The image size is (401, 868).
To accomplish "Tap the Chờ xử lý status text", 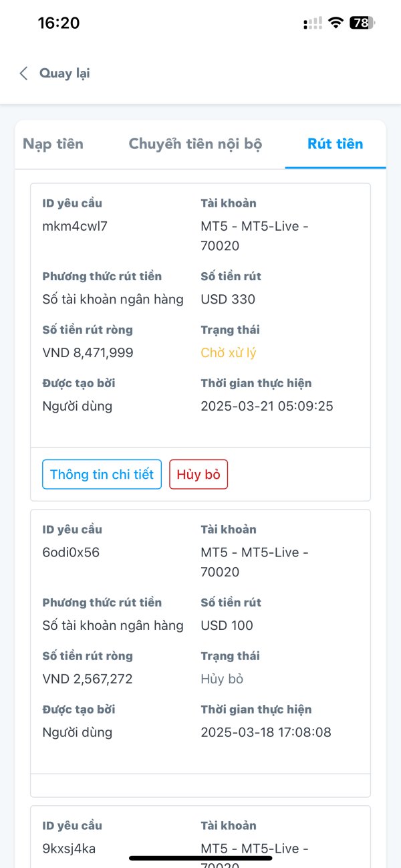I will tap(229, 352).
